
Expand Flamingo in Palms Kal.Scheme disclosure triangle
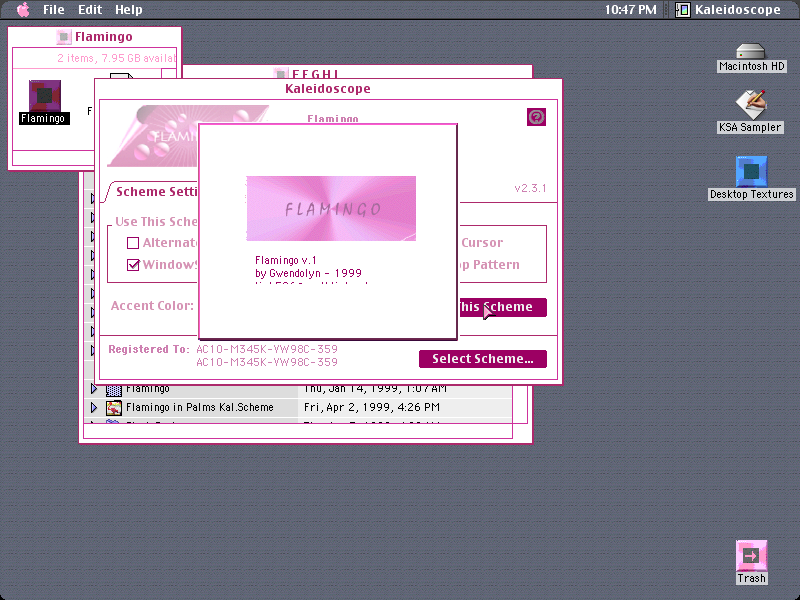(94, 408)
